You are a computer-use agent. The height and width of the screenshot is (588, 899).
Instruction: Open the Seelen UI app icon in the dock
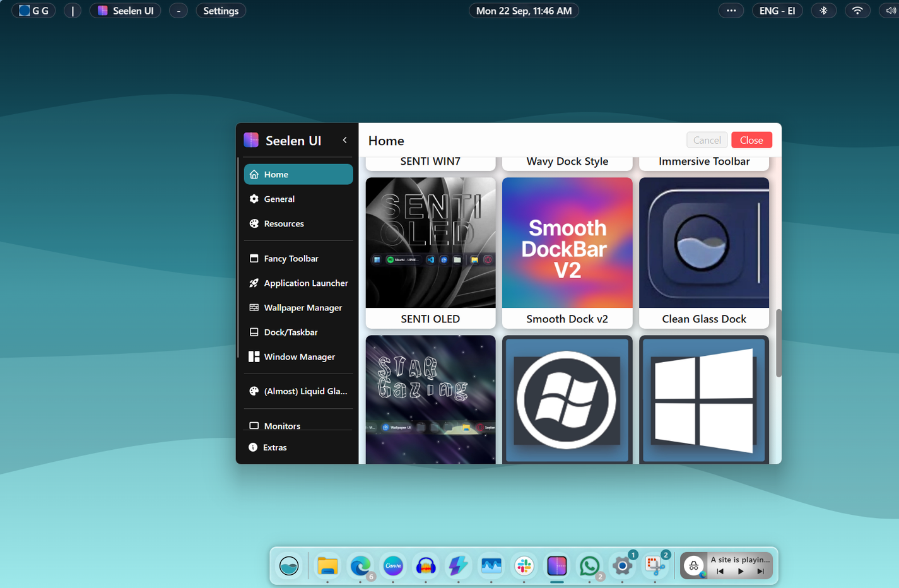pos(557,566)
